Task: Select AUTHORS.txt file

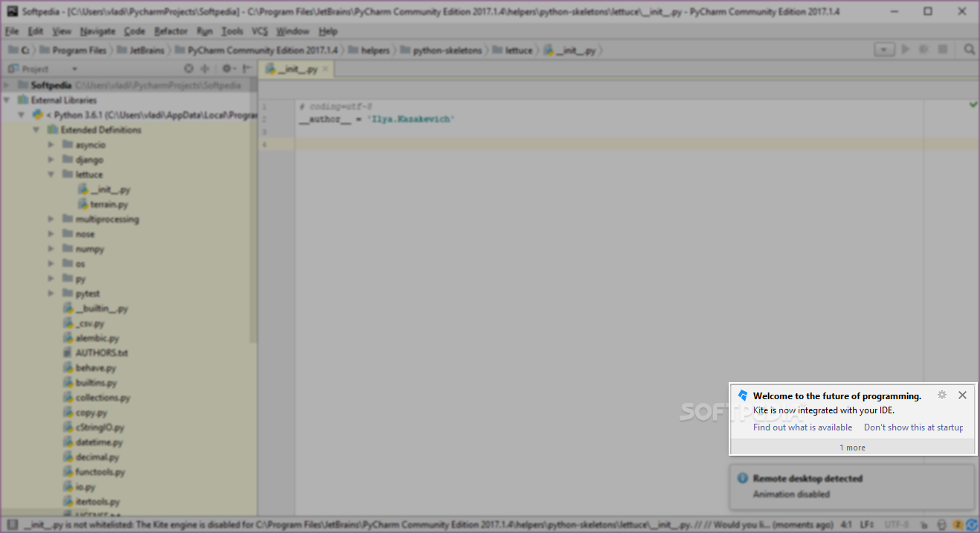Action: click(x=96, y=353)
